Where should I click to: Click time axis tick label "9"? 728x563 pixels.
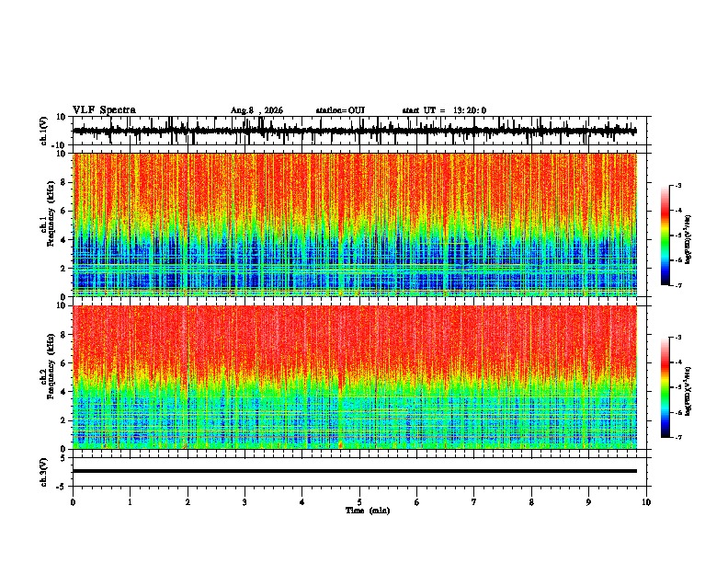(x=588, y=502)
